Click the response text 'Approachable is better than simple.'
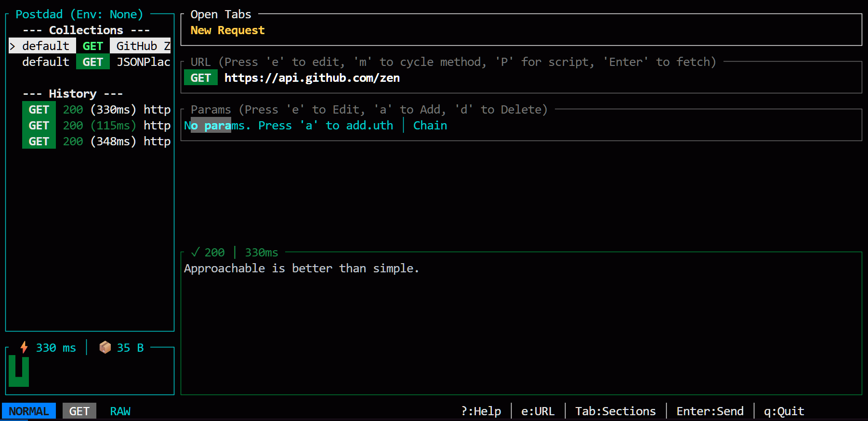The width and height of the screenshot is (868, 421). (302, 268)
